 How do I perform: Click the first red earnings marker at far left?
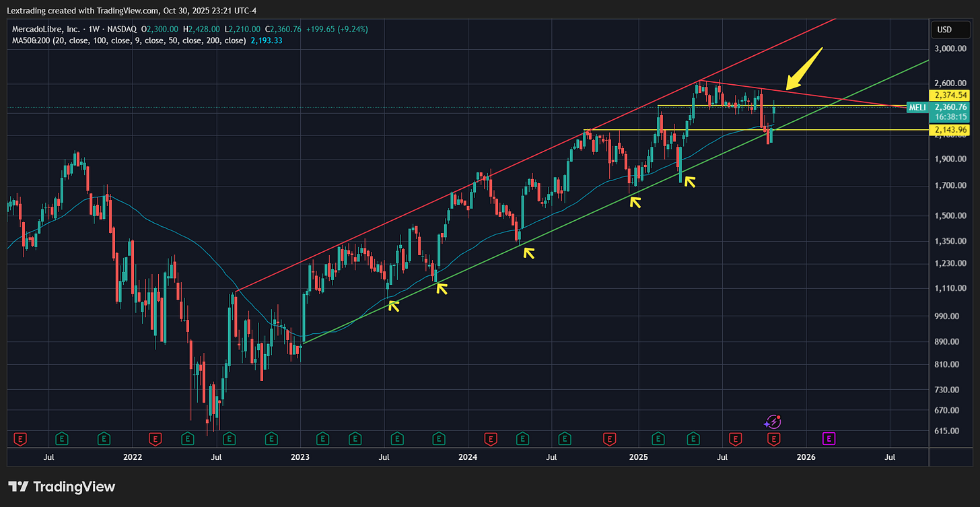point(21,439)
